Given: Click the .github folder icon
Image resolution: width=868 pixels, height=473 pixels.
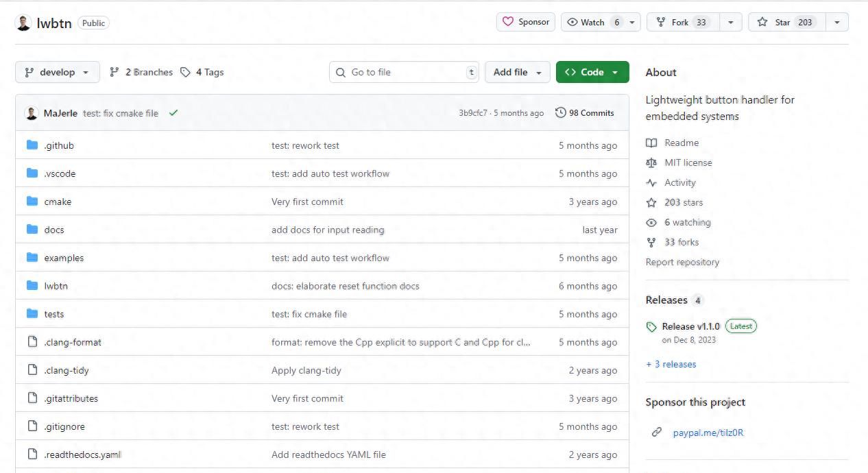Looking at the screenshot, I should point(32,145).
